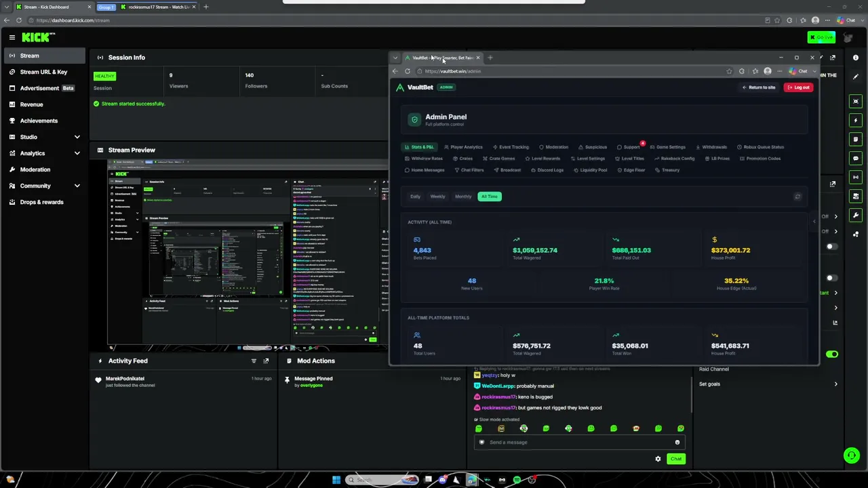Toggle the upper gray switch in Kick's right panel
The width and height of the screenshot is (868, 488).
(x=832, y=247)
